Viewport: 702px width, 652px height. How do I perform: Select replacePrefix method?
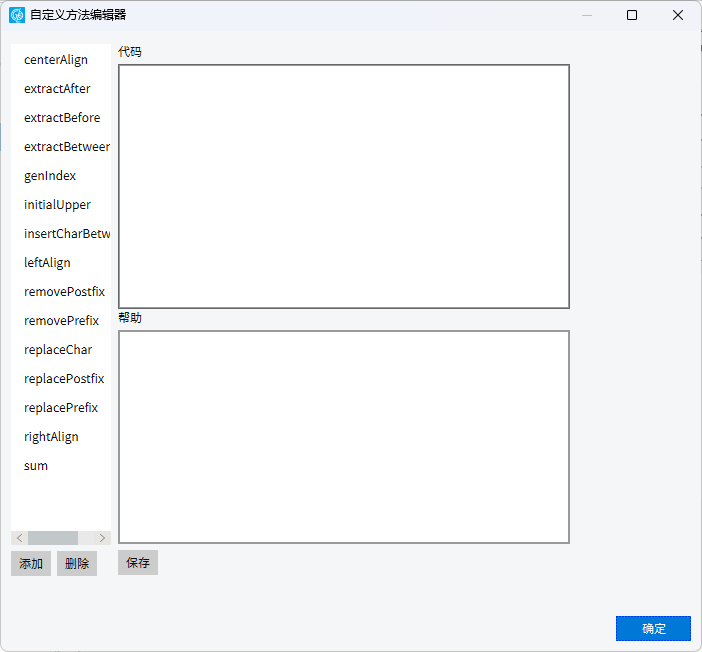pos(61,408)
